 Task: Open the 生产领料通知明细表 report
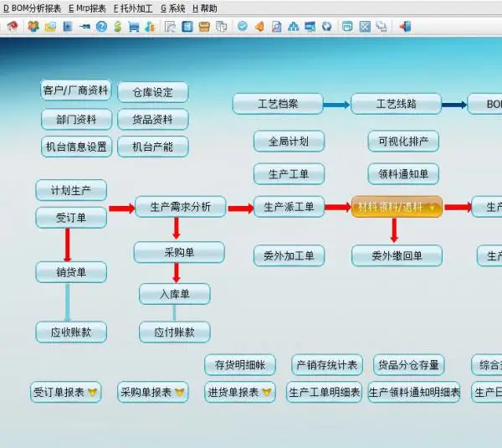coord(414,392)
